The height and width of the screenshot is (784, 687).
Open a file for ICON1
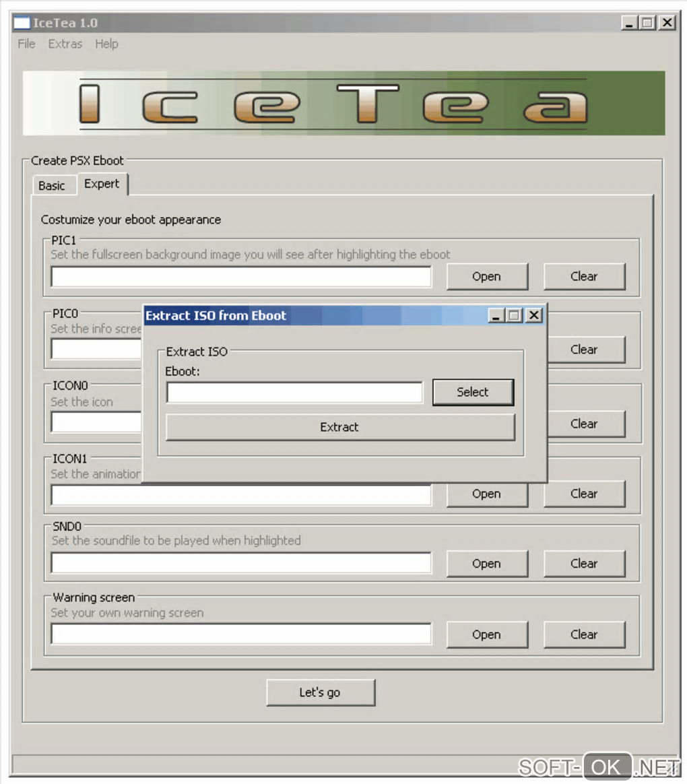(x=487, y=495)
